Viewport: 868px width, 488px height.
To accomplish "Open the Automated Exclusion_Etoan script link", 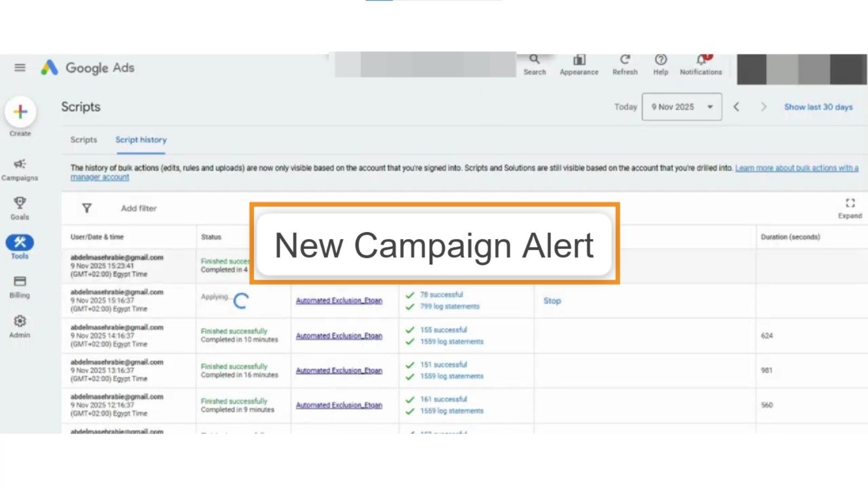I will pyautogui.click(x=339, y=300).
